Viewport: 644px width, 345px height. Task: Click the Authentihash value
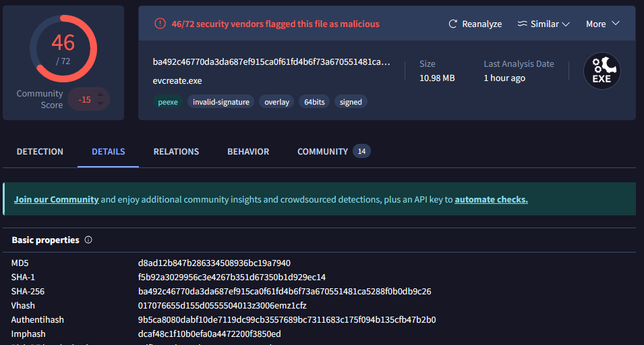[x=287, y=320]
